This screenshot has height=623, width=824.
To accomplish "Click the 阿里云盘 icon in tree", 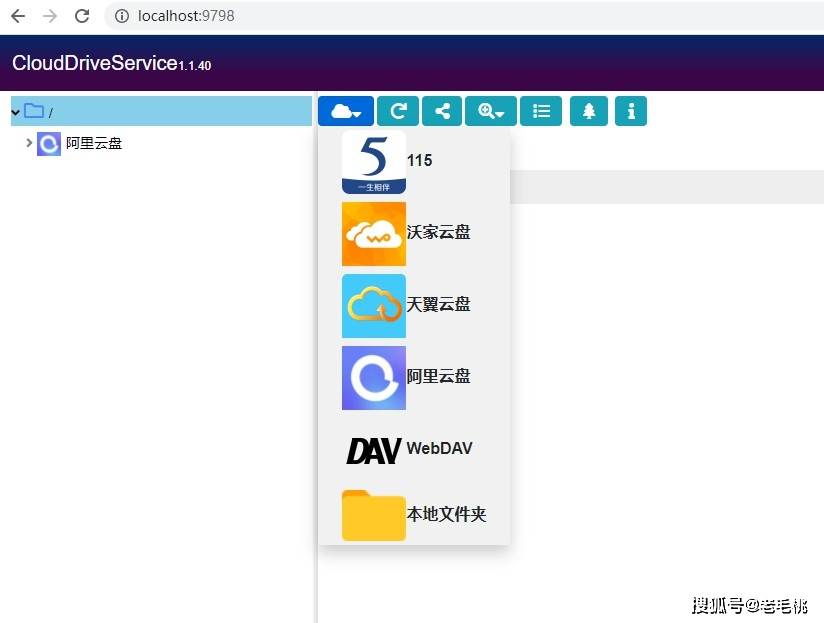I will [49, 144].
